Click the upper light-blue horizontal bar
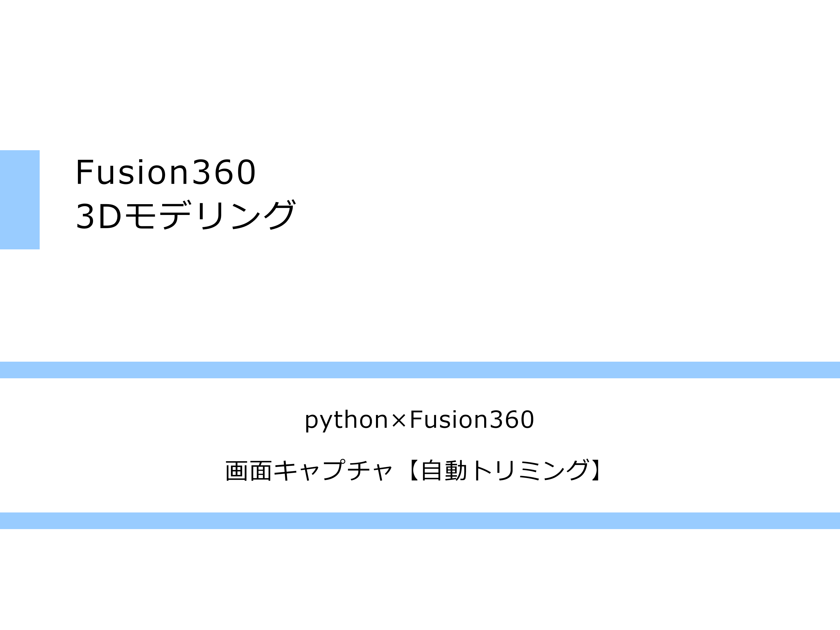Viewport: 840px width, 630px height. (420, 370)
